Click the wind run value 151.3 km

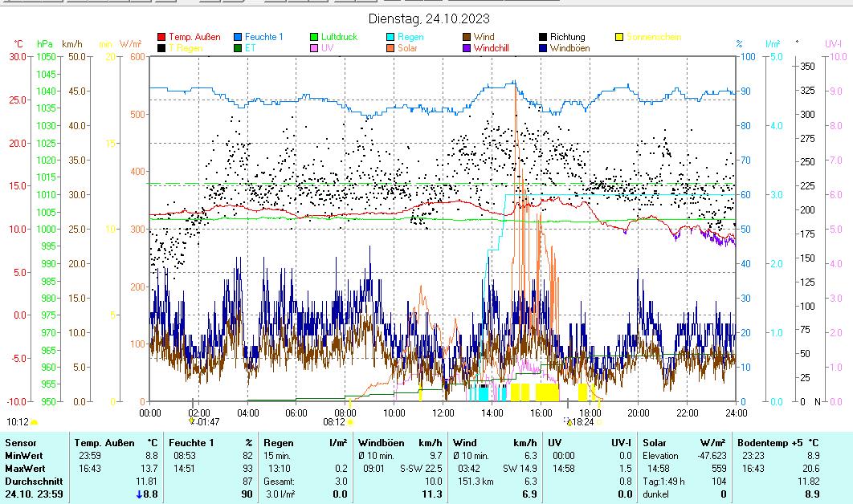(475, 482)
